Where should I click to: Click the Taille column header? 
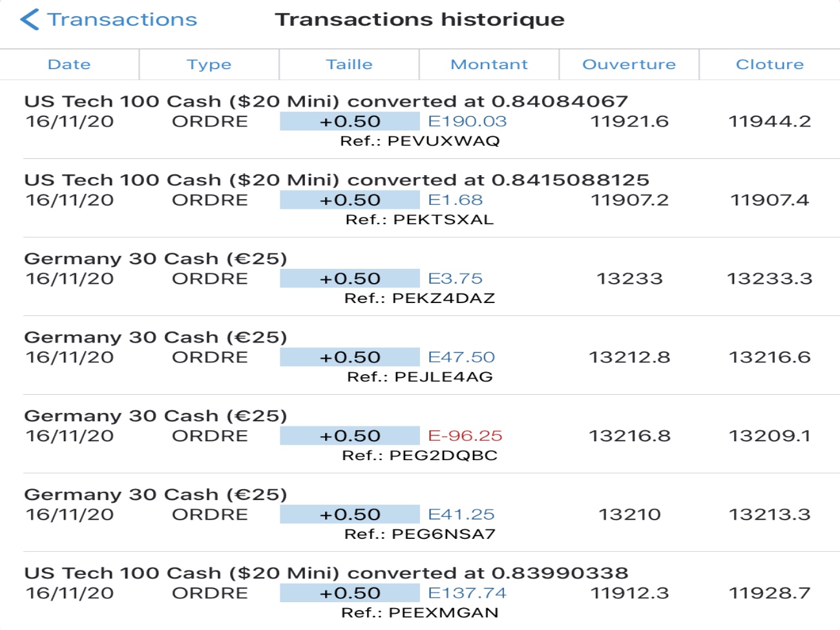click(349, 65)
